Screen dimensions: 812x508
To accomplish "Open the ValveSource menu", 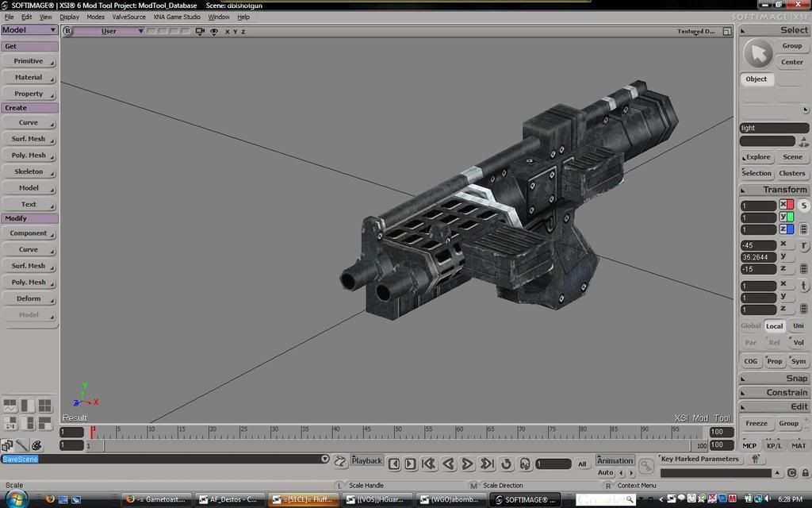I will (129, 17).
